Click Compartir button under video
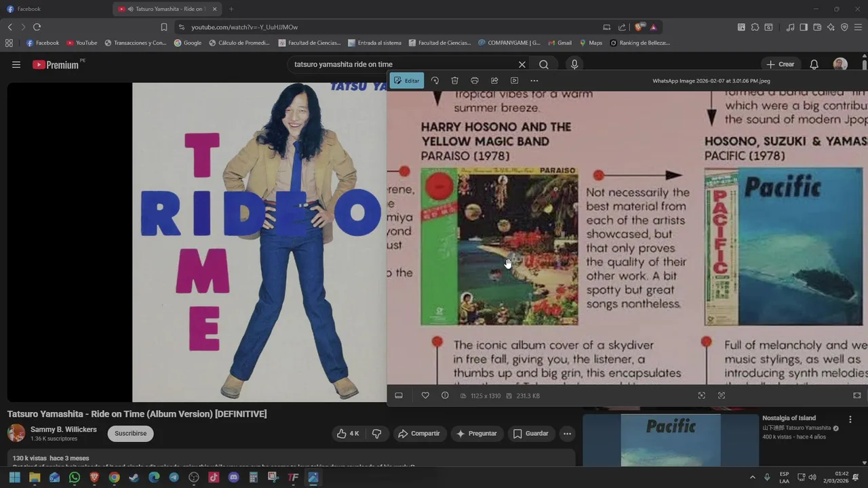Image resolution: width=868 pixels, height=488 pixels. tap(419, 434)
